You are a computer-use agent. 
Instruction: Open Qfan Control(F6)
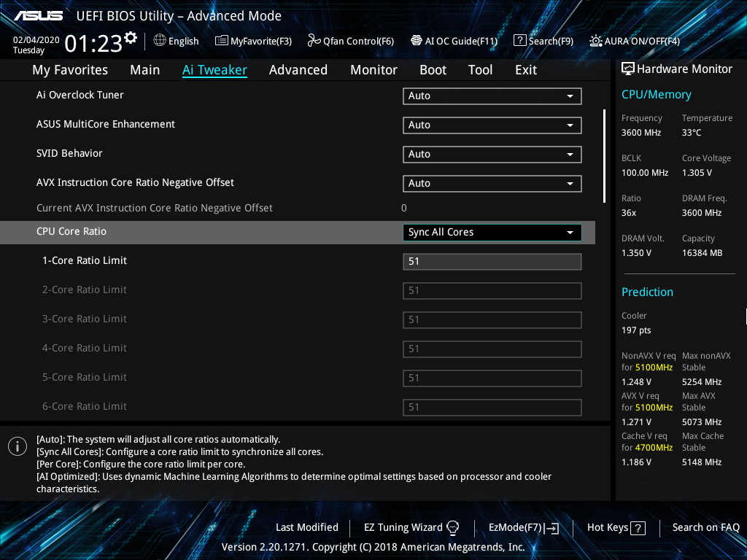click(x=351, y=41)
